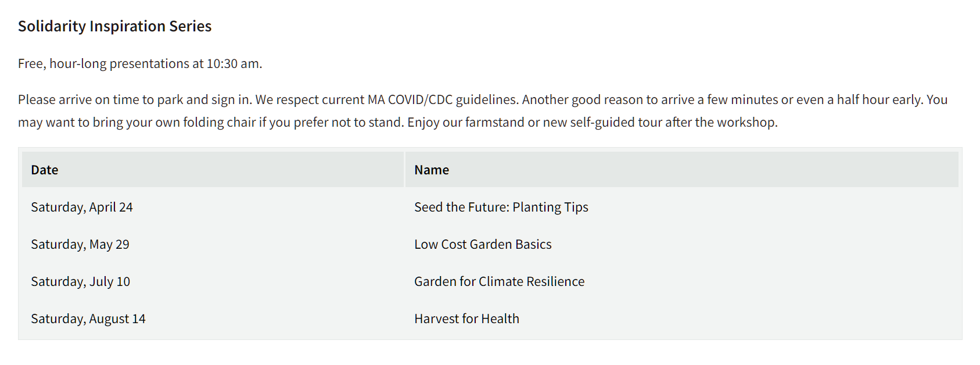Click the '10:30 am' time text
This screenshot has width=980, height=365.
tap(234, 63)
